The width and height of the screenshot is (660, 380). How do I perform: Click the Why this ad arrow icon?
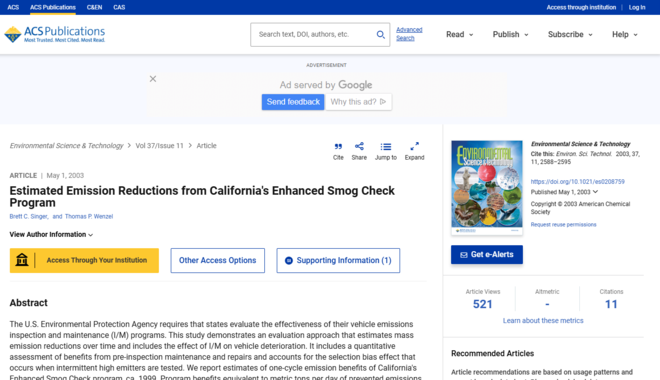click(x=383, y=102)
